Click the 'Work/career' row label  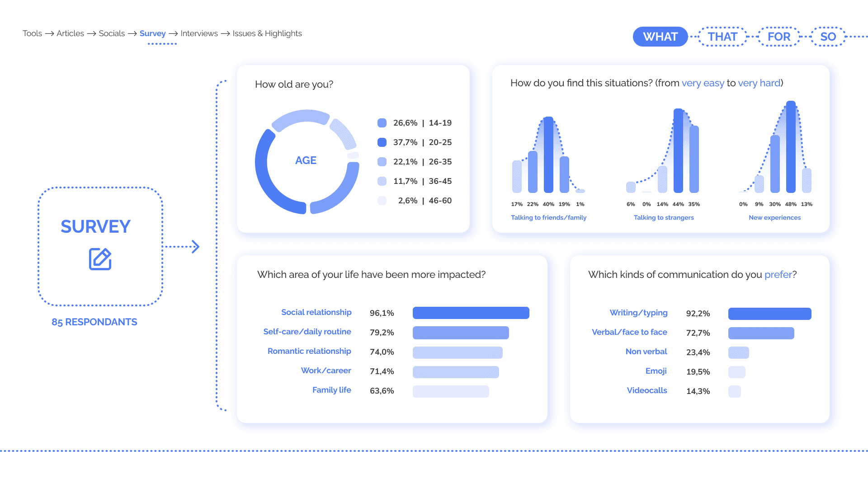(x=326, y=371)
